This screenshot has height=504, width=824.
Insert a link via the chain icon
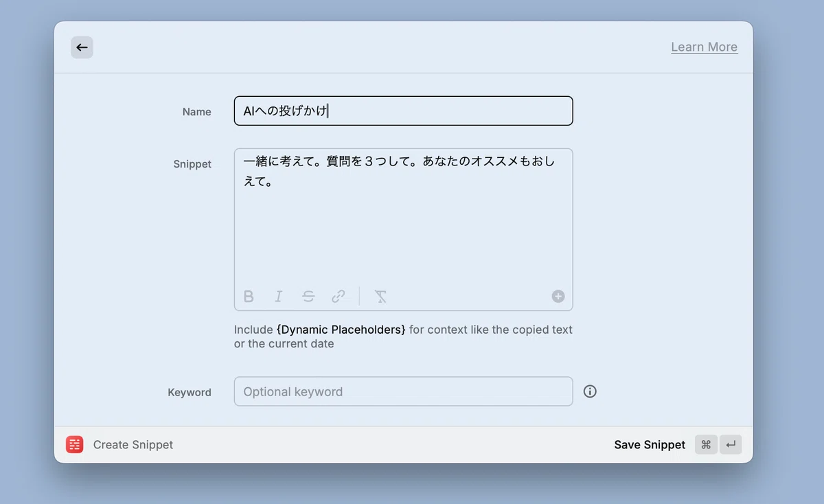(x=339, y=296)
